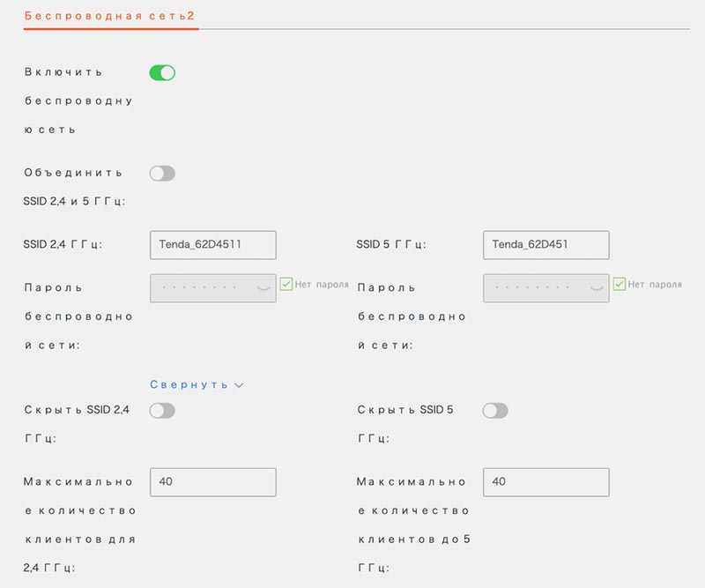Open the 'Беспроводная сеть2' tab
This screenshot has width=705, height=588.
pyautogui.click(x=110, y=16)
